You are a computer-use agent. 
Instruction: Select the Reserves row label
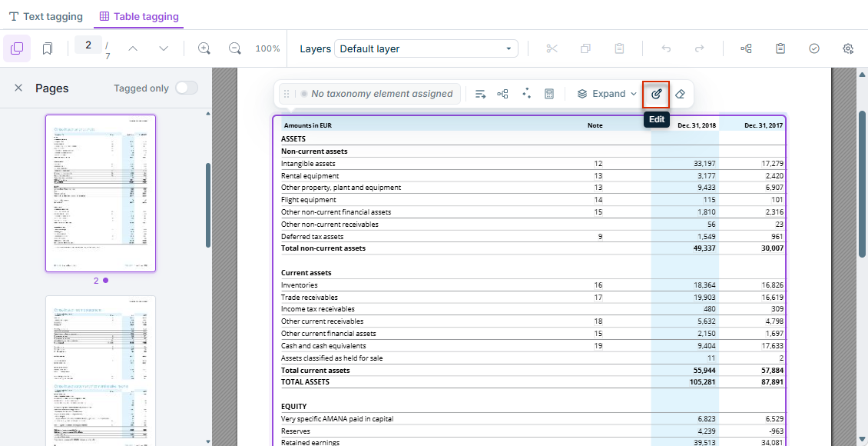coord(296,431)
